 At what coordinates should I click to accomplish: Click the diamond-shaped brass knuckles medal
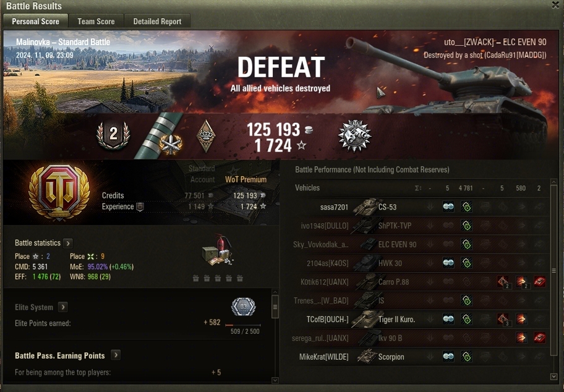pyautogui.click(x=206, y=135)
